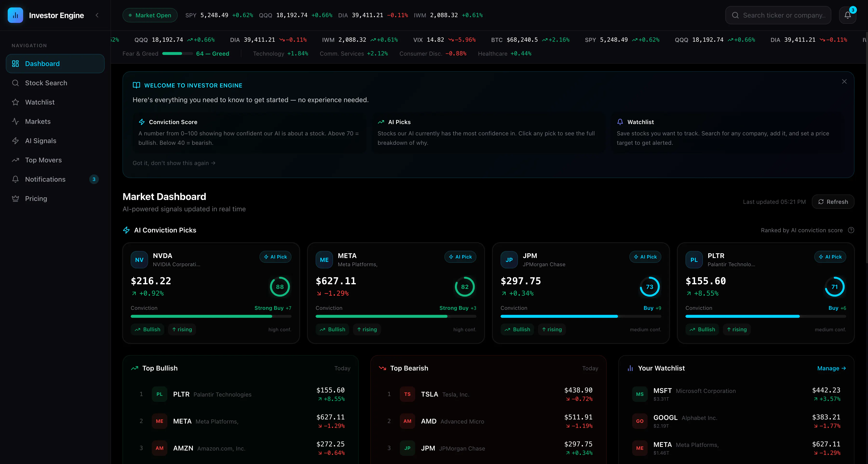Open the Dashboard navigation item
Viewport: 868px width, 464px height.
(x=55, y=64)
